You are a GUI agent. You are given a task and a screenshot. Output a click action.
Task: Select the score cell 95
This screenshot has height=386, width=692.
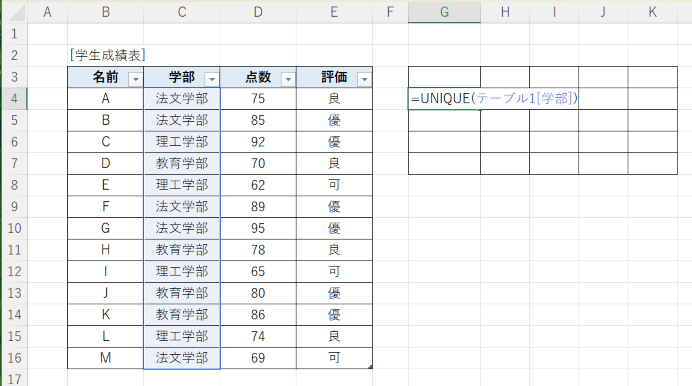pyautogui.click(x=258, y=228)
